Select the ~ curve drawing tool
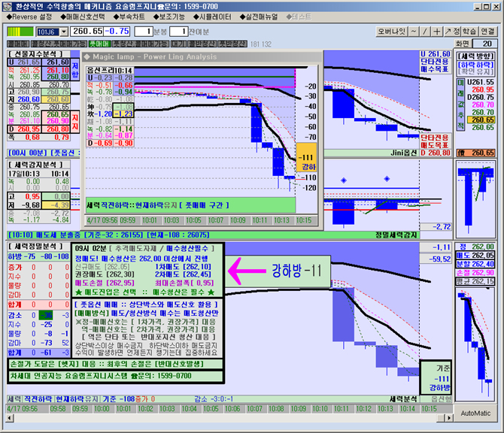 click(x=414, y=32)
